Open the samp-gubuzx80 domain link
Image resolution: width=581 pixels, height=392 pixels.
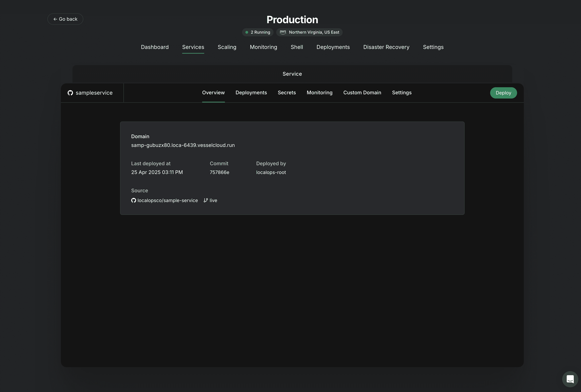183,145
